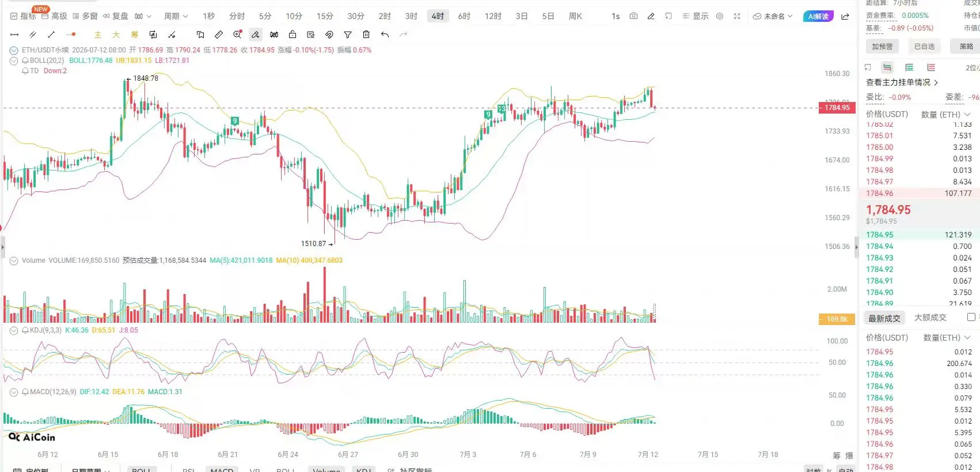
Task: Toggle the 主 main-force orders marker
Action: click(97, 35)
